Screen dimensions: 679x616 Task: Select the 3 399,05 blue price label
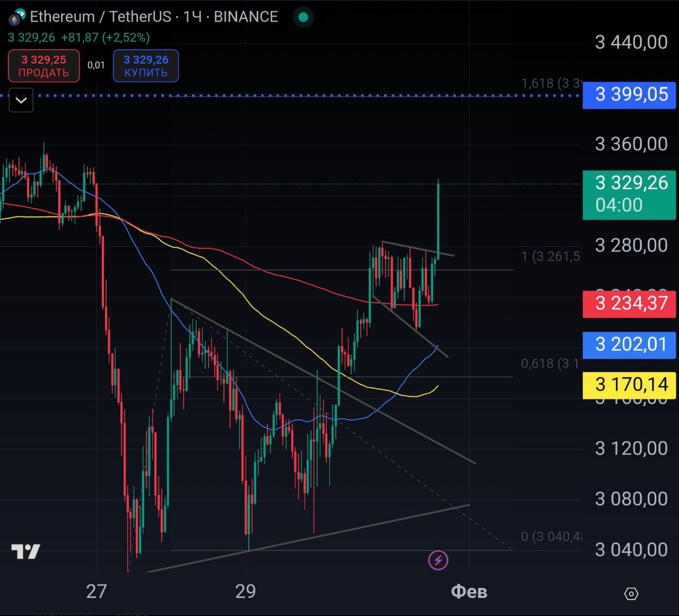(630, 95)
